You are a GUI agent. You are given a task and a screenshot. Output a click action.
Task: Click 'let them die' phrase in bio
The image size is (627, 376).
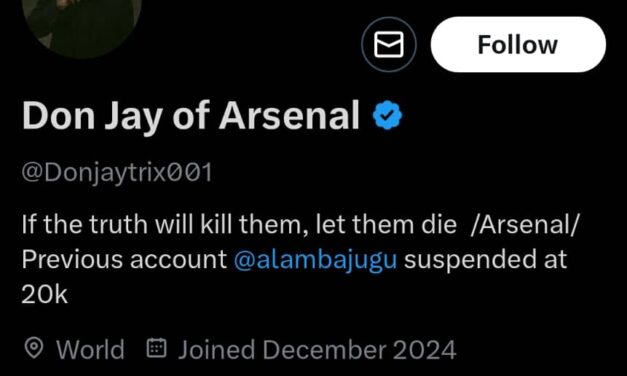tap(386, 224)
